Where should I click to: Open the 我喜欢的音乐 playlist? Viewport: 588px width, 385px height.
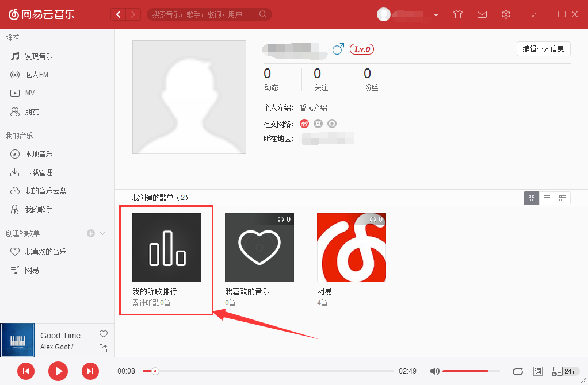pos(259,248)
